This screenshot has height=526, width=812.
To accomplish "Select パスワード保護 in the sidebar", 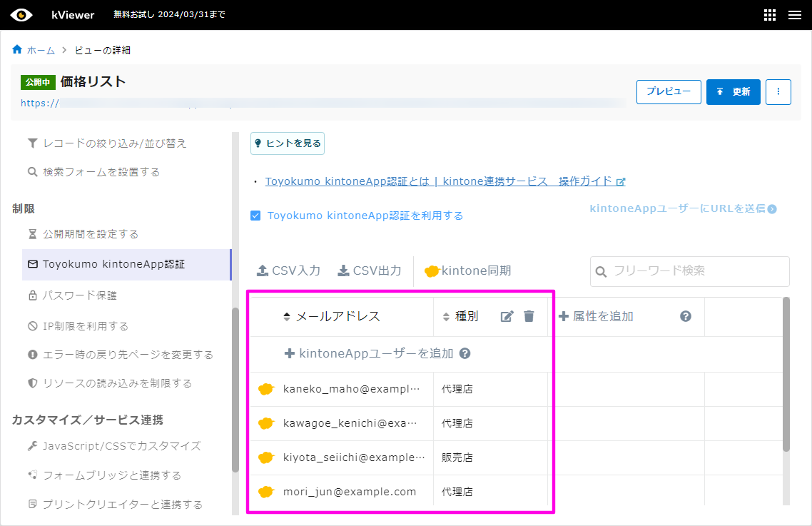I will click(78, 295).
